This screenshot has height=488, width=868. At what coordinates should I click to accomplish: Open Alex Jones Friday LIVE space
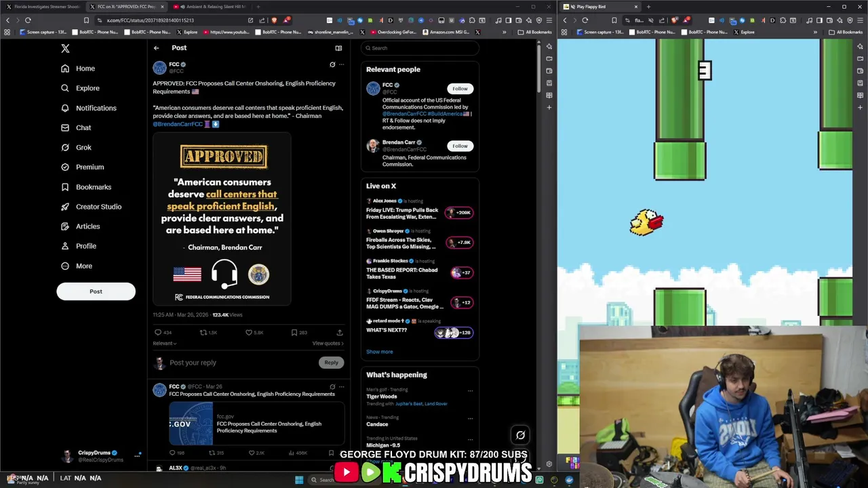[x=420, y=211]
